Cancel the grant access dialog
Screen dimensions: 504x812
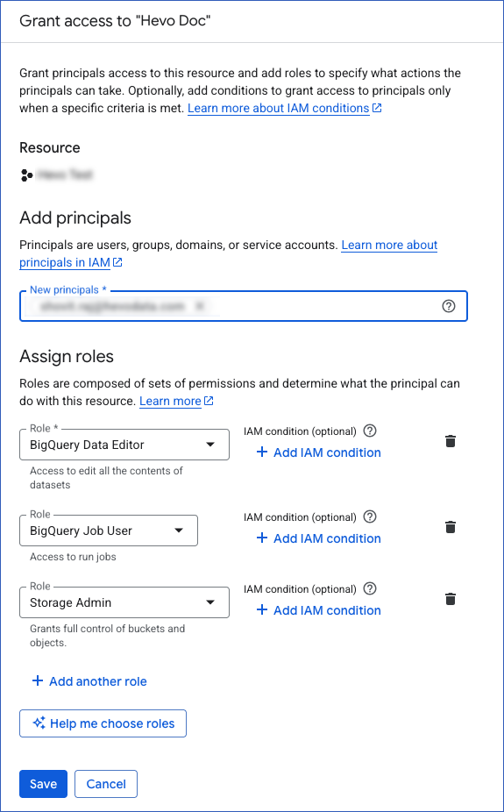pos(106,784)
